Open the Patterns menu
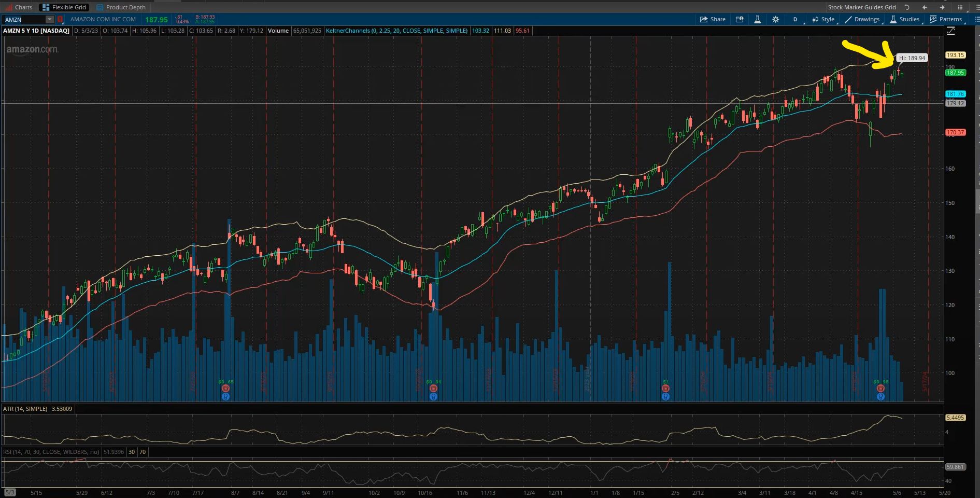The width and height of the screenshot is (980, 498). coord(946,19)
